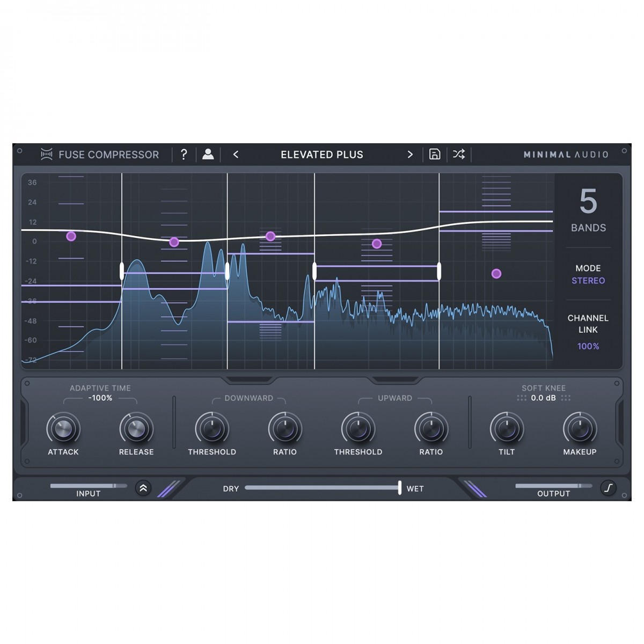Click the Adaptive Time -100% value
The width and height of the screenshot is (644, 644).
pos(100,398)
